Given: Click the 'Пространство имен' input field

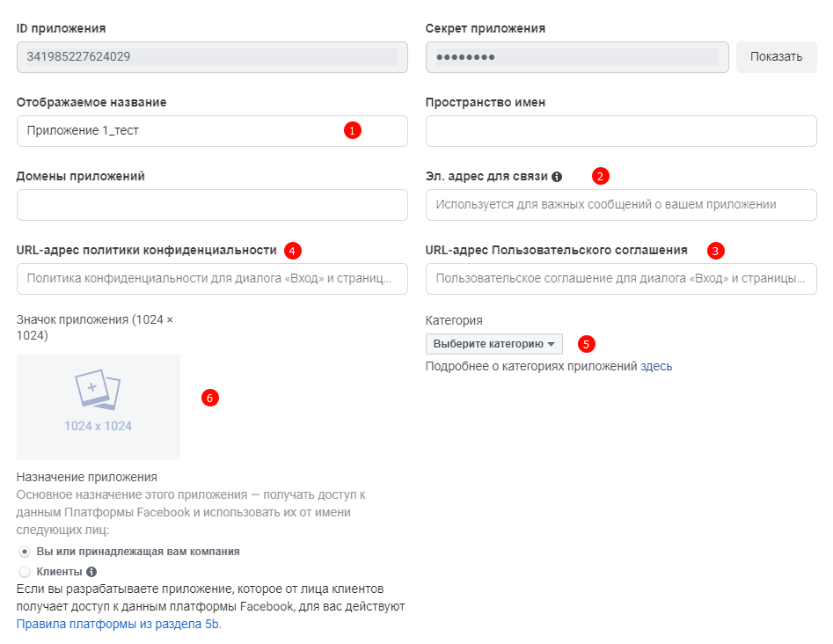Looking at the screenshot, I should 621,131.
